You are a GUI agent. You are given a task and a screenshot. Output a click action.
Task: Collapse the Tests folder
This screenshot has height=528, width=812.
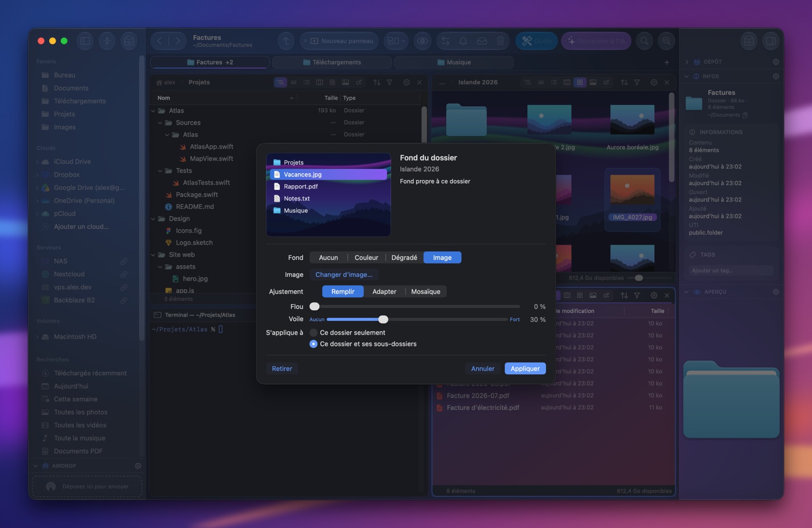160,171
